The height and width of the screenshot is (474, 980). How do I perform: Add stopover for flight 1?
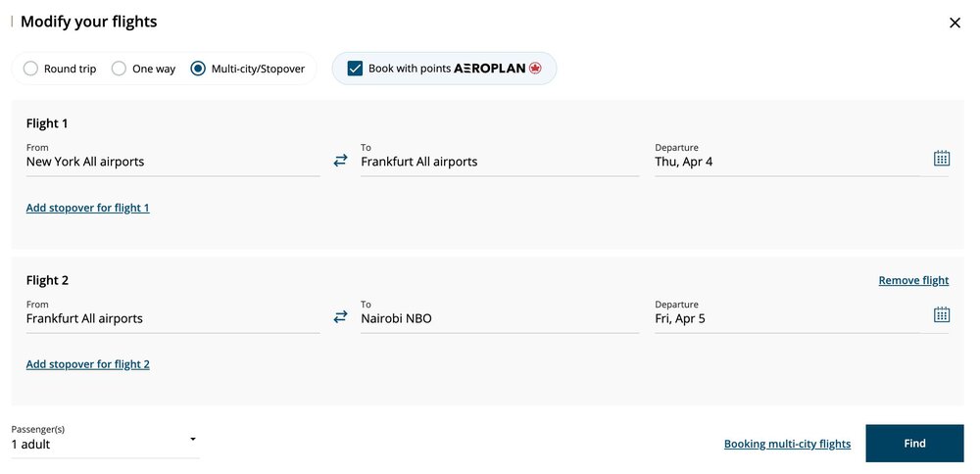pos(87,208)
